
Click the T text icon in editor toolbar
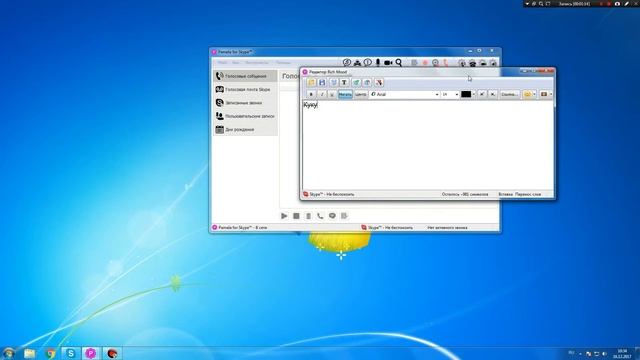[x=344, y=82]
